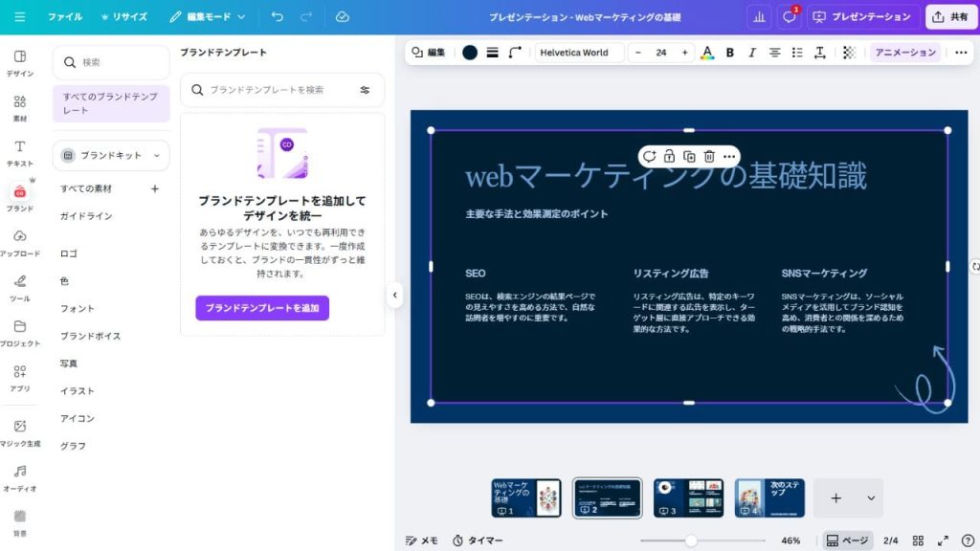The width and height of the screenshot is (980, 551).
Task: Delete selection with trash icon
Action: 709,156
